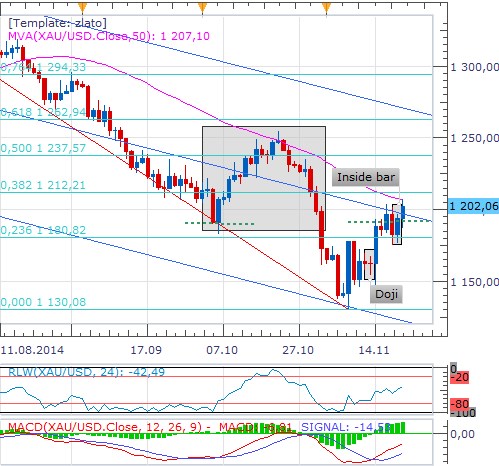Select the 0,500 1 237,57 Fibonacci level label
Image resolution: width=499 pixels, height=466 pixels.
point(43,148)
